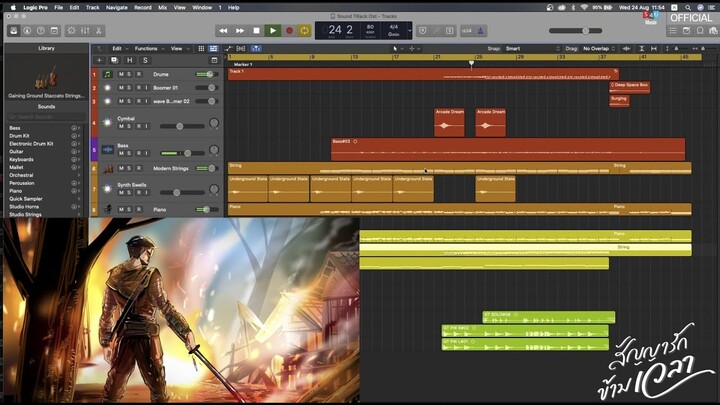Click the waveform zoom icon
Viewport: 720px width, 405px height.
coord(626,48)
